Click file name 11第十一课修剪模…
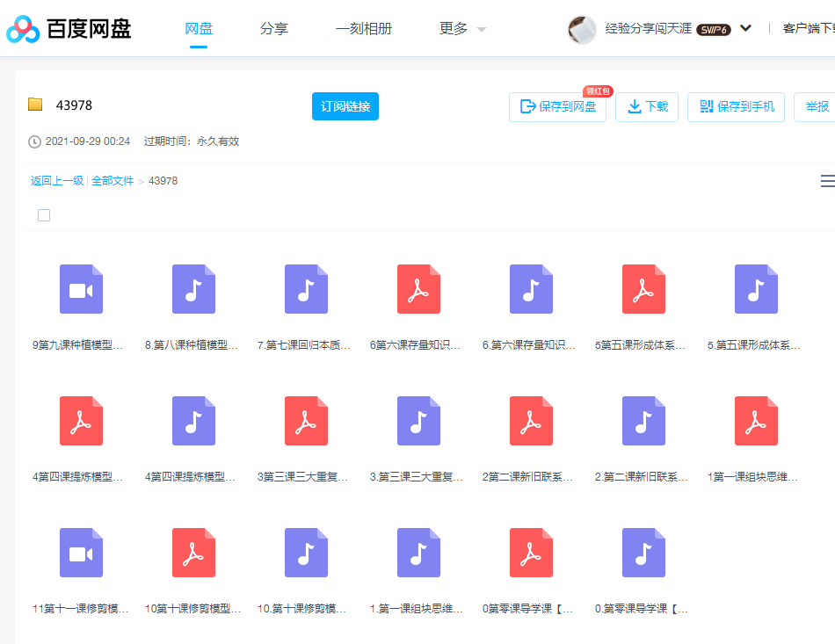The width and height of the screenshot is (835, 644). click(80, 608)
